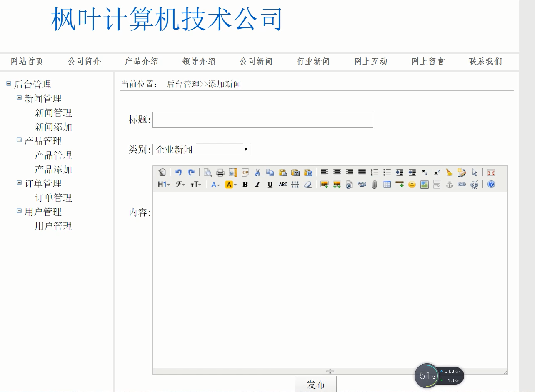Open the 类别 category dropdown
The width and height of the screenshot is (535, 392).
click(202, 149)
